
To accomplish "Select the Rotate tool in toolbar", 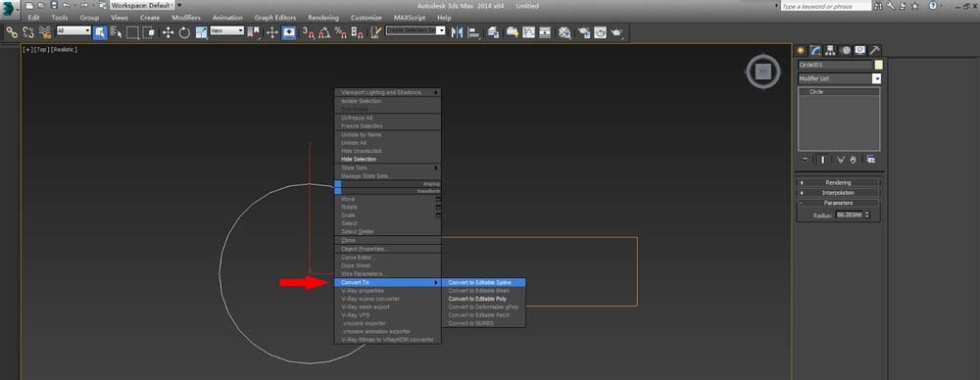I will pos(184,33).
